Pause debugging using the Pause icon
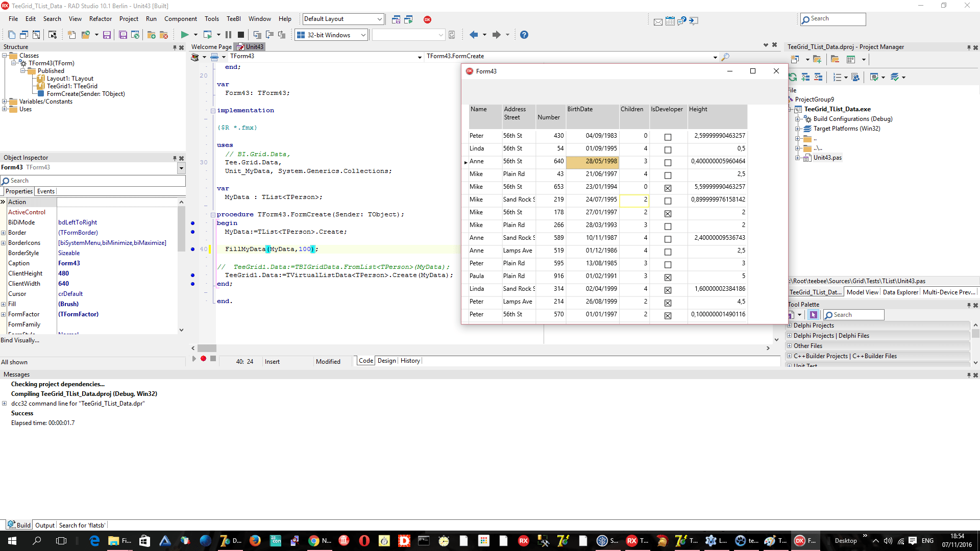Screen dimensions: 980x551 228,35
